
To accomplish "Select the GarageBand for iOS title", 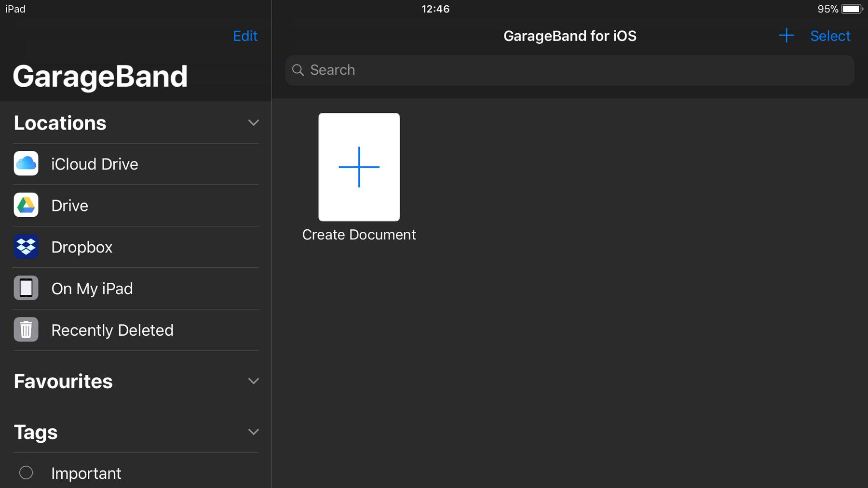I will tap(570, 36).
